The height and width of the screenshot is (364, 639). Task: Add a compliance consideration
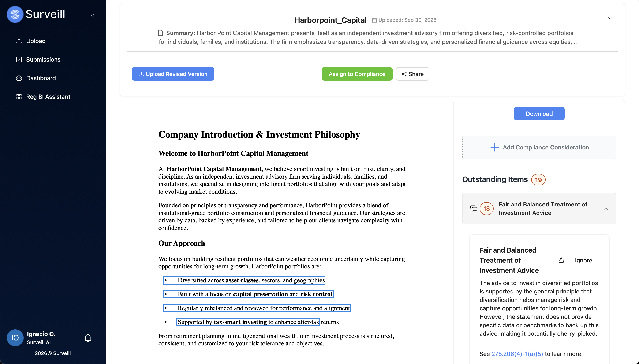click(539, 148)
